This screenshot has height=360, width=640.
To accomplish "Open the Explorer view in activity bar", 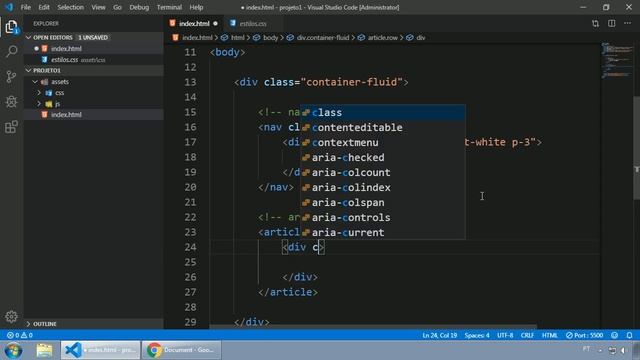I will tap(11, 27).
